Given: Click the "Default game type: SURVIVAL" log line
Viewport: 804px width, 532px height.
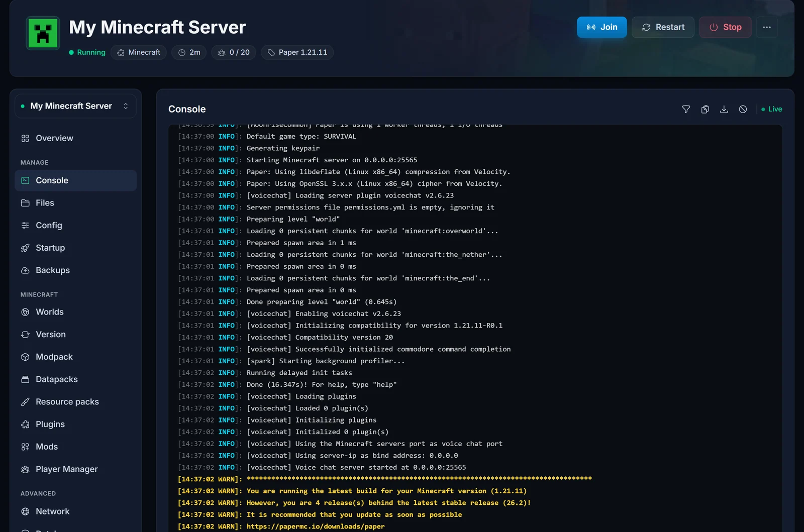Looking at the screenshot, I should point(267,137).
